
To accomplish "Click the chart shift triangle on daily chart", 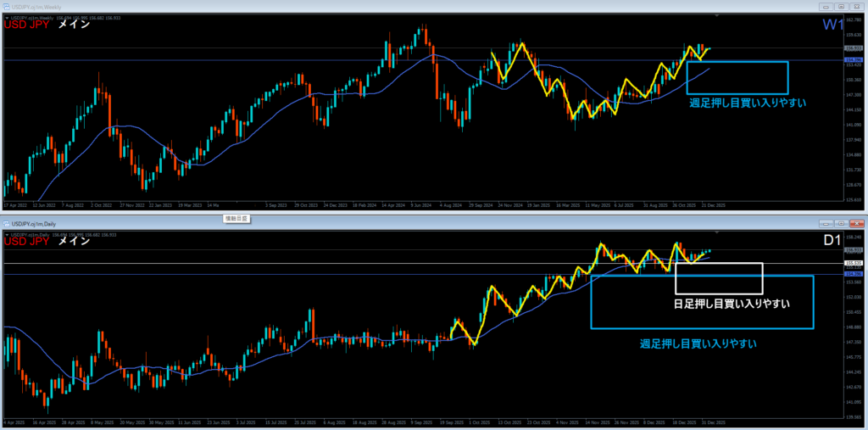I will tap(718, 232).
